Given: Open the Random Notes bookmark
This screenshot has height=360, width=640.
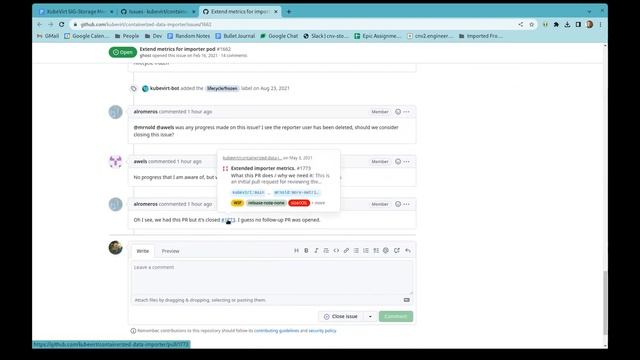Looking at the screenshot, I should pos(189,36).
